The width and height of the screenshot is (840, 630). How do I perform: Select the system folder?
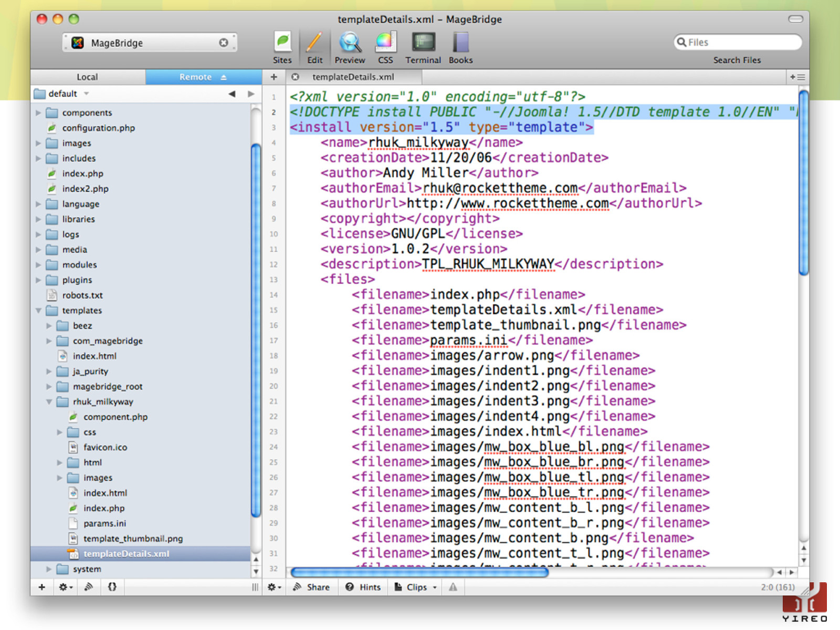[87, 569]
